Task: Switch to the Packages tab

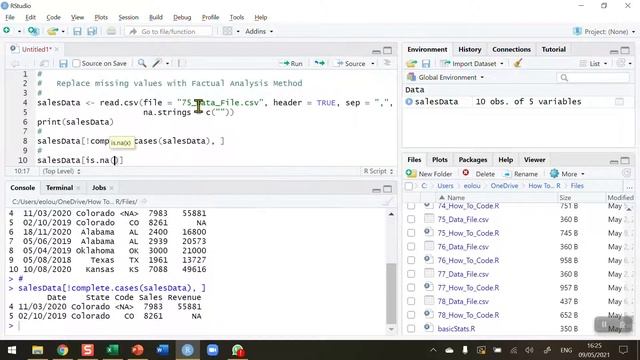Action: [473, 160]
